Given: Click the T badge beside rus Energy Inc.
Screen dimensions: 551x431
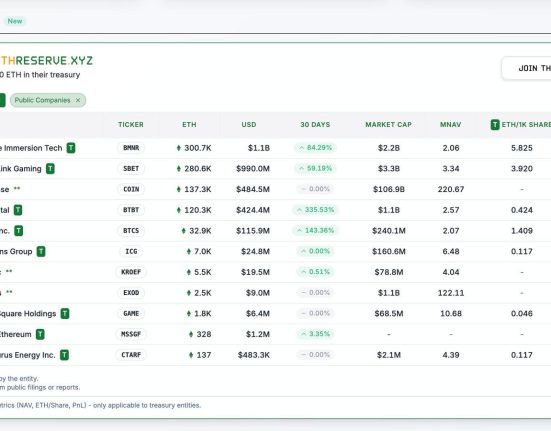Looking at the screenshot, I should click(64, 355).
